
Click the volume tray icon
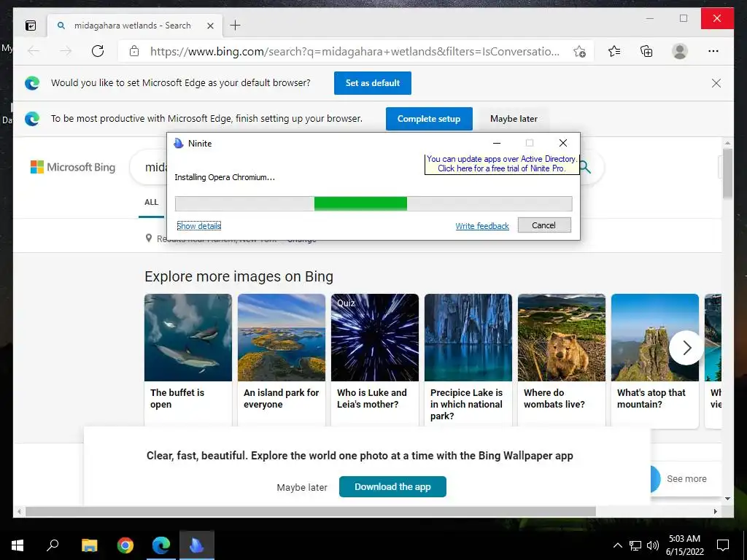[653, 545]
